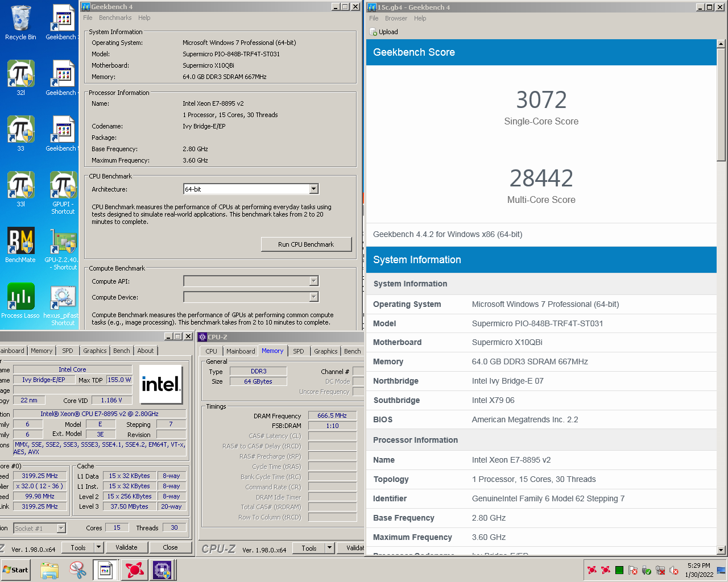
Task: Click the Intel logo in CPU-Z
Action: (161, 384)
